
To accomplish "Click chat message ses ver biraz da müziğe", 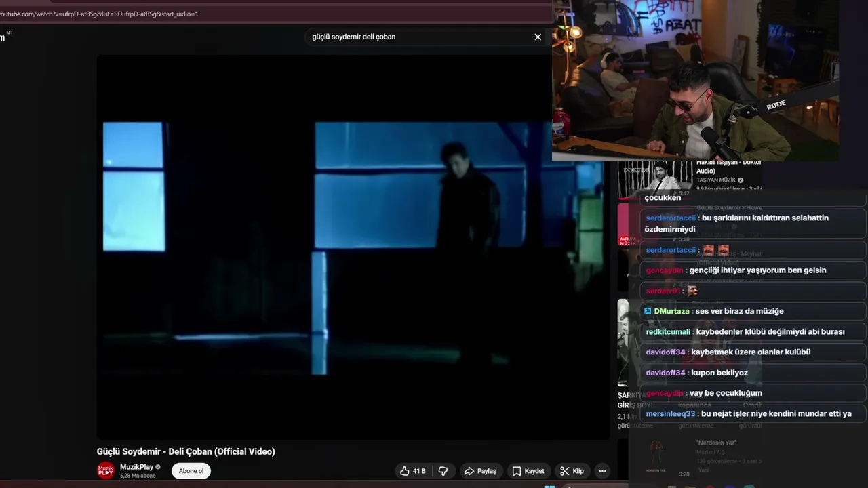I will [753, 311].
